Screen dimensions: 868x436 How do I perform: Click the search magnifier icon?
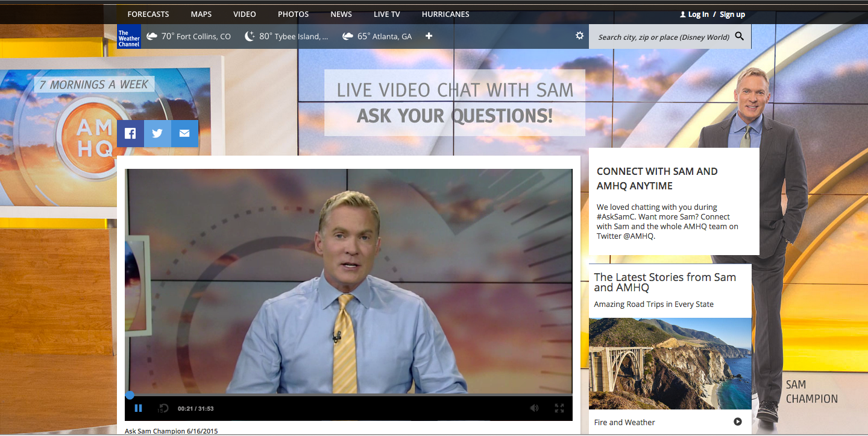(740, 36)
